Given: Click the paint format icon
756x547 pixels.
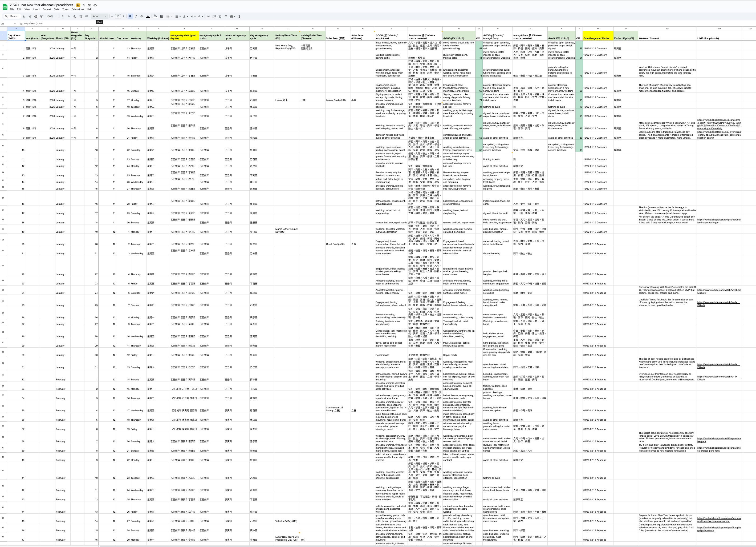Looking at the screenshot, I should tap(42, 16).
